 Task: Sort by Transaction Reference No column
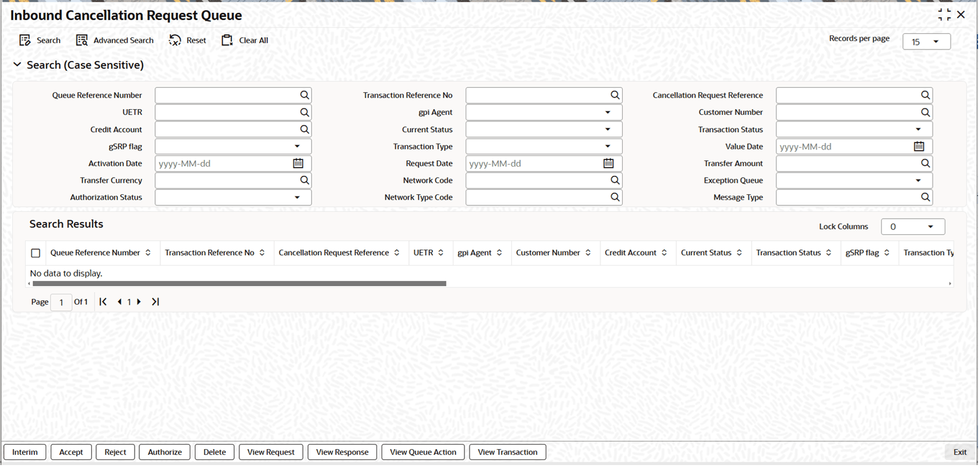(x=262, y=253)
